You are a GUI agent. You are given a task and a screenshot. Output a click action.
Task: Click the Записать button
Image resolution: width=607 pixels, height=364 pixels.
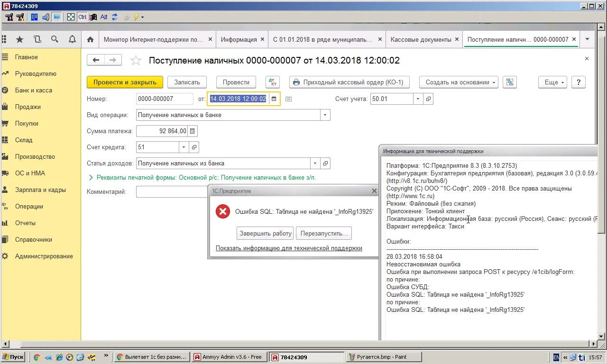click(187, 82)
